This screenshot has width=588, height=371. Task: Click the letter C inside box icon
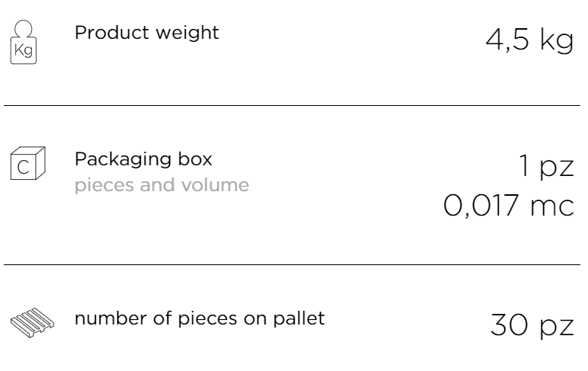24,168
